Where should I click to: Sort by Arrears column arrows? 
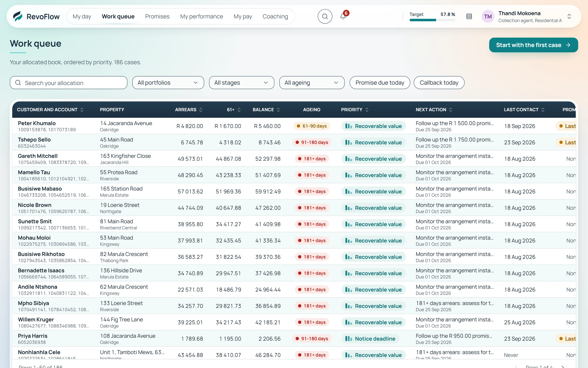click(201, 110)
